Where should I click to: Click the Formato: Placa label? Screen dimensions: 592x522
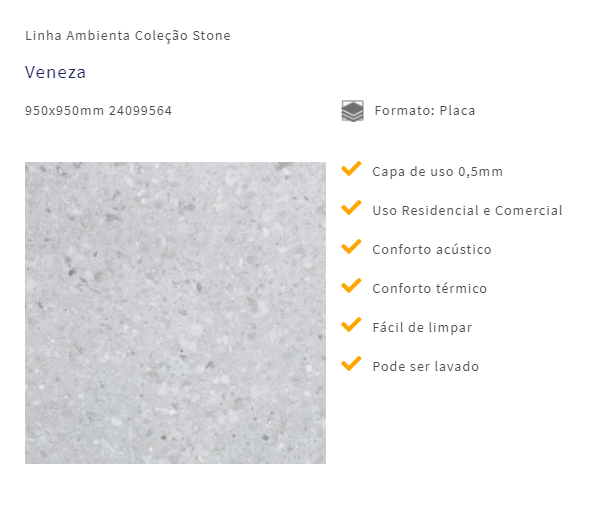pos(425,111)
